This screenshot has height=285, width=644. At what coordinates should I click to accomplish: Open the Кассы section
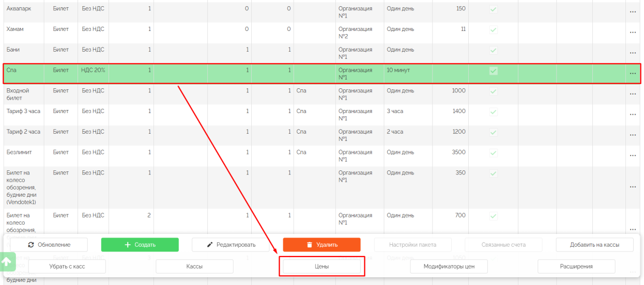click(x=194, y=266)
